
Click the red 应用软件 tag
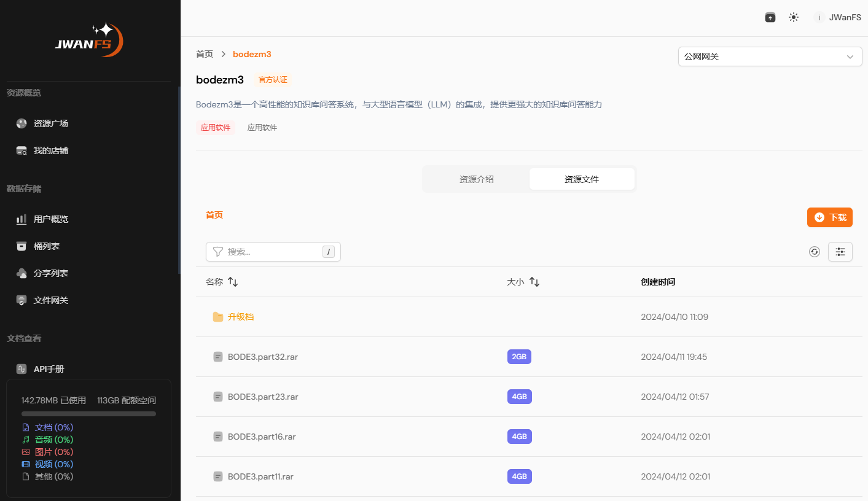[216, 128]
